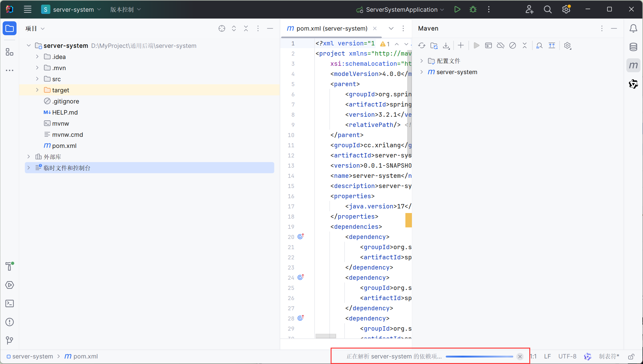Open Database tool window
Screen dimensions: 643x364
click(633, 47)
